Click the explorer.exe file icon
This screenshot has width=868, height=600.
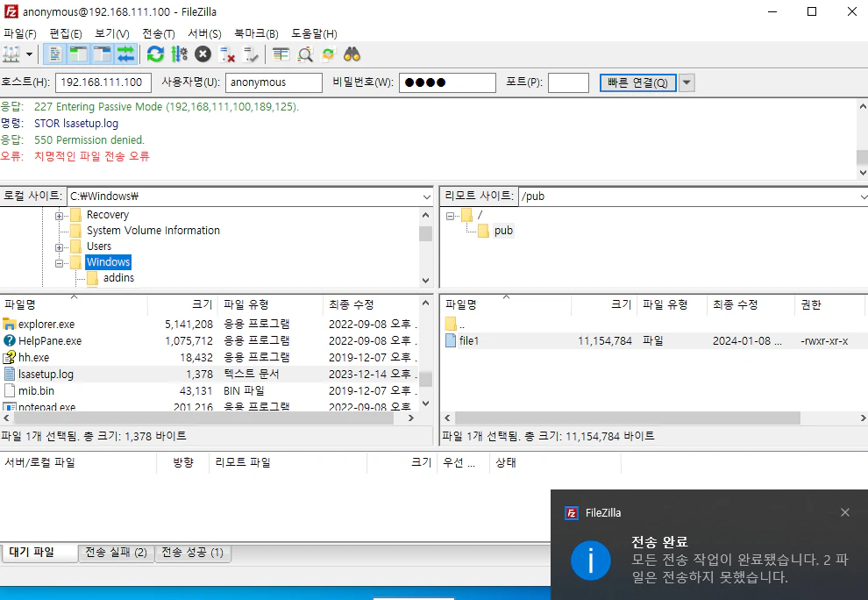(10, 324)
